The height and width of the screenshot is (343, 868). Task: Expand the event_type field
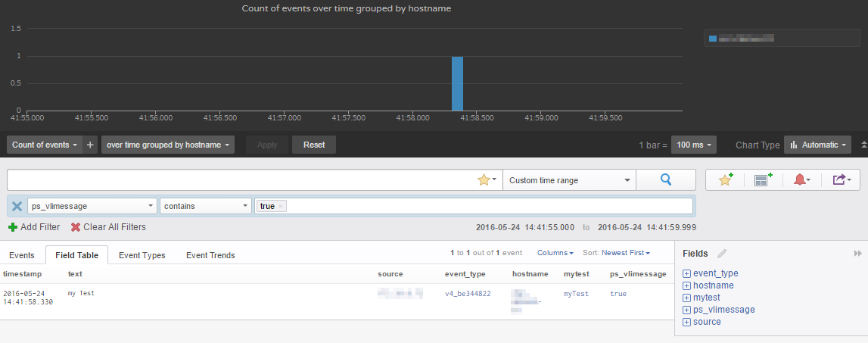[x=687, y=273]
